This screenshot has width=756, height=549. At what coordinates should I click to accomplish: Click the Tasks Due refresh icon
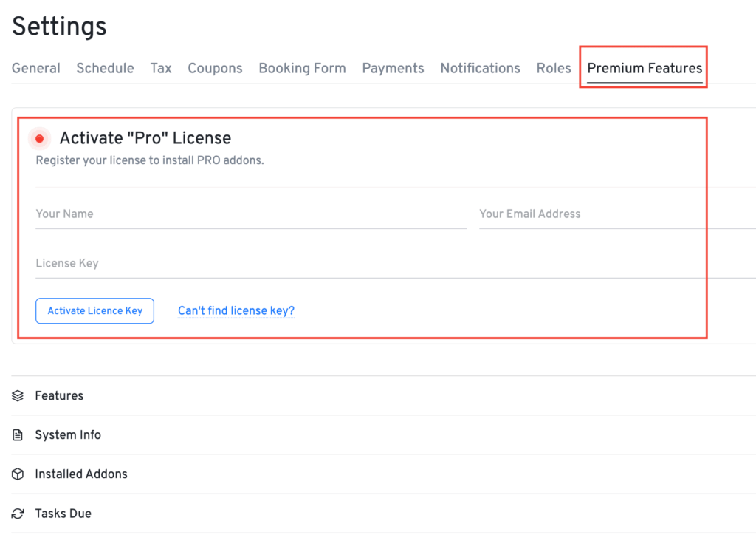pyautogui.click(x=17, y=513)
